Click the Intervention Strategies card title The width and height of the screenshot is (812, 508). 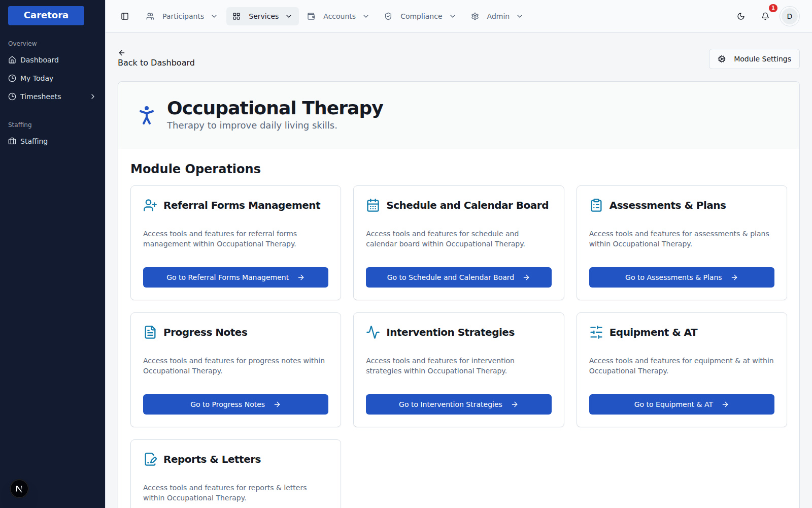coord(451,332)
